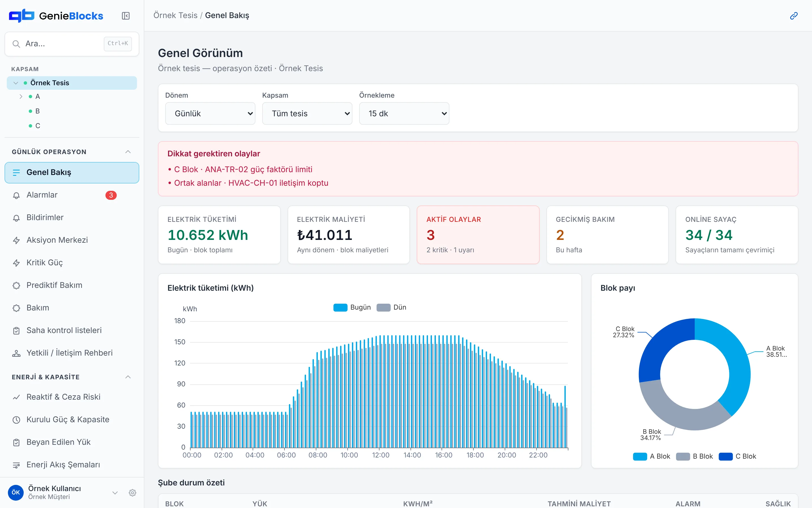
Task: Open the HVAC-CH-01 iletişim koptu event
Action: click(251, 183)
